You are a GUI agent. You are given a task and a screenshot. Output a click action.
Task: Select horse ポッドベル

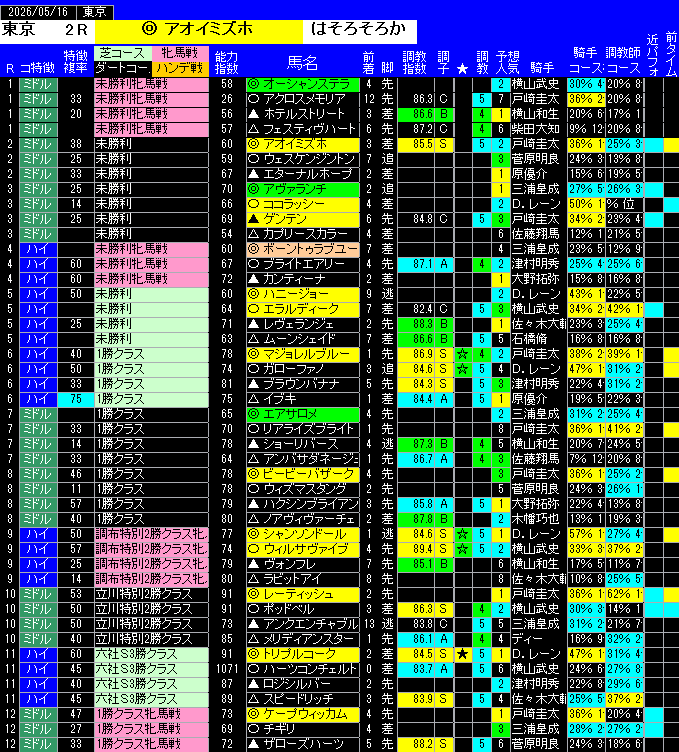pyautogui.click(x=303, y=609)
